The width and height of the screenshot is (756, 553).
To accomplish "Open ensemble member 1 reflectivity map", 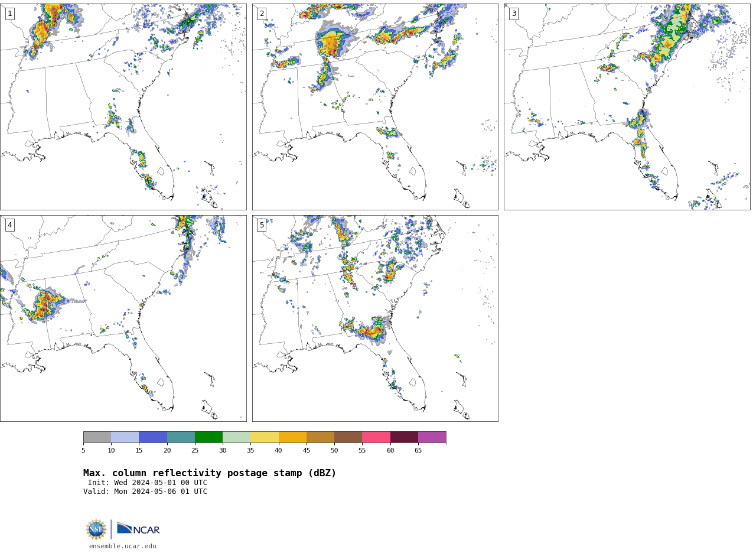I will (123, 107).
